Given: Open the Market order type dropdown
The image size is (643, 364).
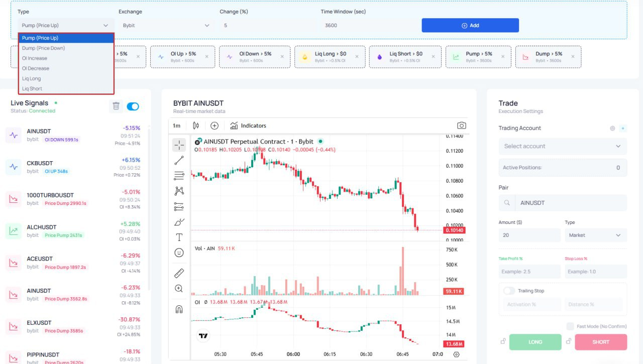Looking at the screenshot, I should tap(596, 235).
